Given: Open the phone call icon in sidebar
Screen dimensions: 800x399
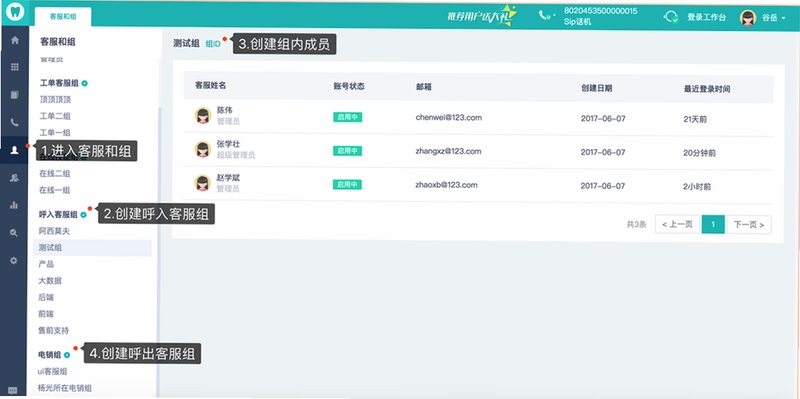Looking at the screenshot, I should click(14, 122).
